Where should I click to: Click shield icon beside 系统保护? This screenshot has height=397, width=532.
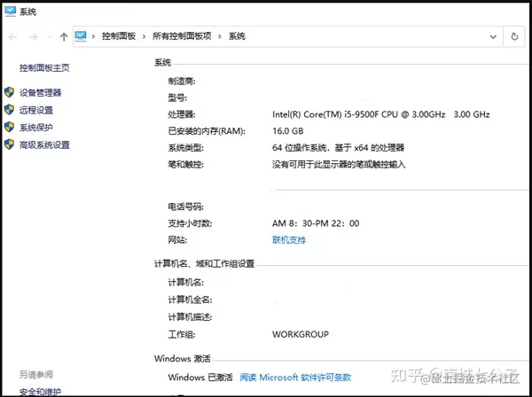coord(9,127)
